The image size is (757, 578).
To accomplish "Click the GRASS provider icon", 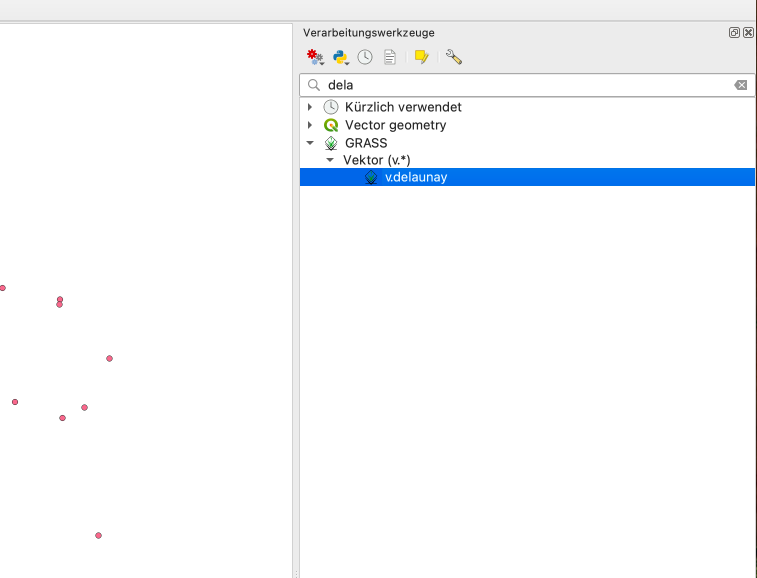I will 331,143.
